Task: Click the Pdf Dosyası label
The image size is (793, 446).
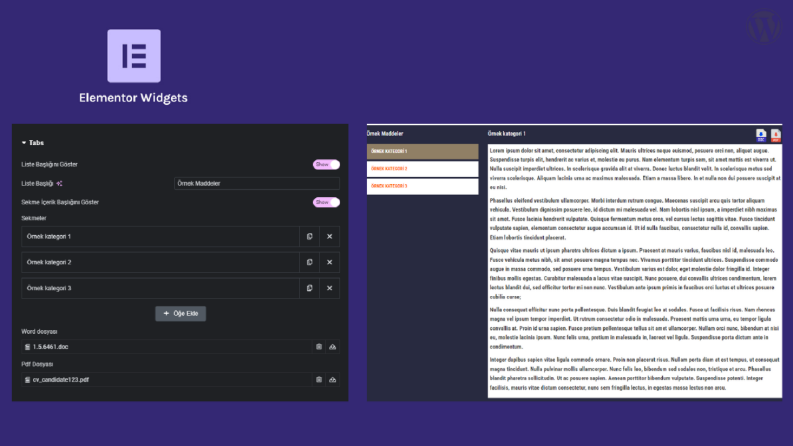Action: pyautogui.click(x=37, y=364)
